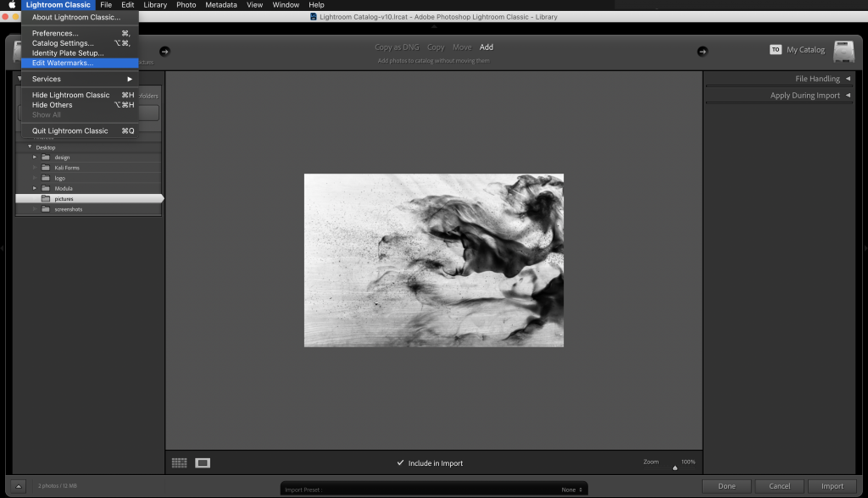Image resolution: width=868 pixels, height=498 pixels.
Task: Click the Modula folder icon
Action: 46,188
